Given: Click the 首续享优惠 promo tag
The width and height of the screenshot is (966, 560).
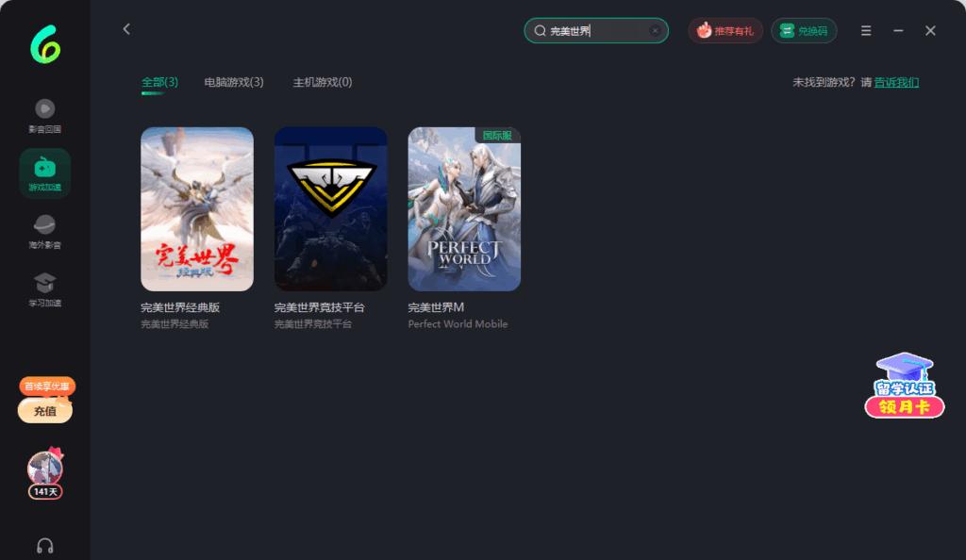Looking at the screenshot, I should [x=47, y=386].
